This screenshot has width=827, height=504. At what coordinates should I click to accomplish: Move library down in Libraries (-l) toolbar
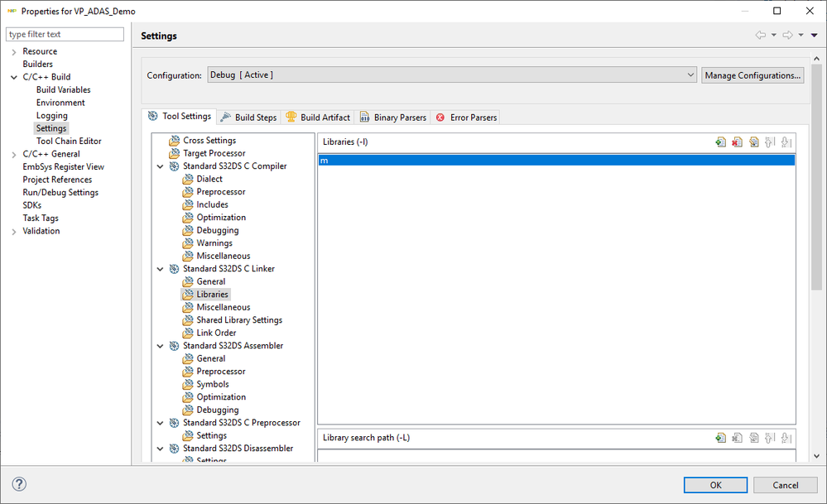[x=786, y=142]
